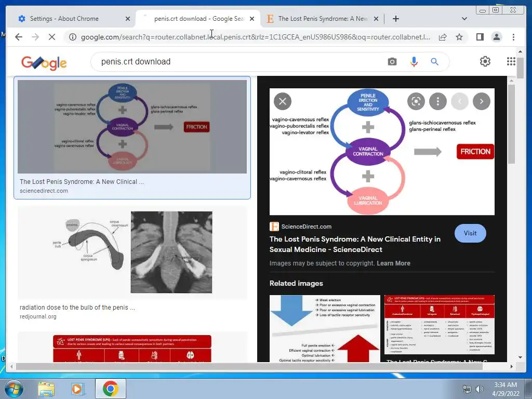
Task: Show previous image in preview
Action: (x=460, y=101)
